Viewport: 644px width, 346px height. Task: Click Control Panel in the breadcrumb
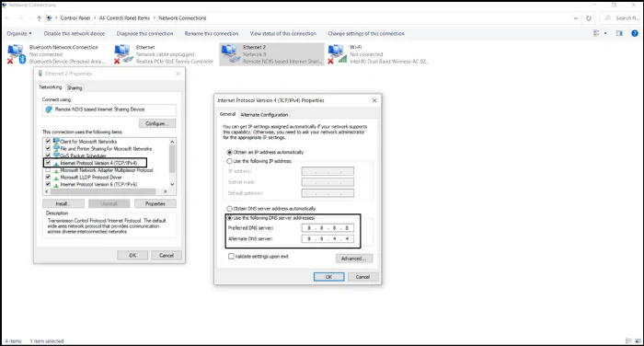[x=75, y=18]
